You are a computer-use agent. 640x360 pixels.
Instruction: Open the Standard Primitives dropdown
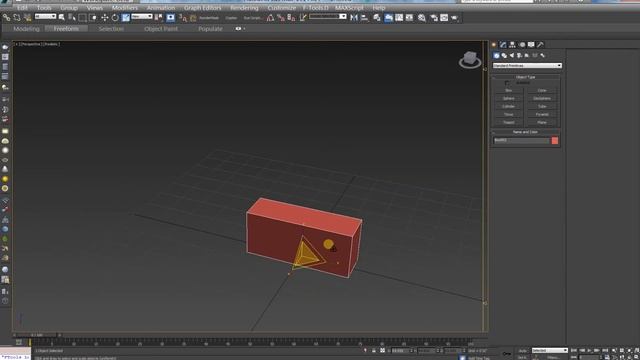(527, 65)
